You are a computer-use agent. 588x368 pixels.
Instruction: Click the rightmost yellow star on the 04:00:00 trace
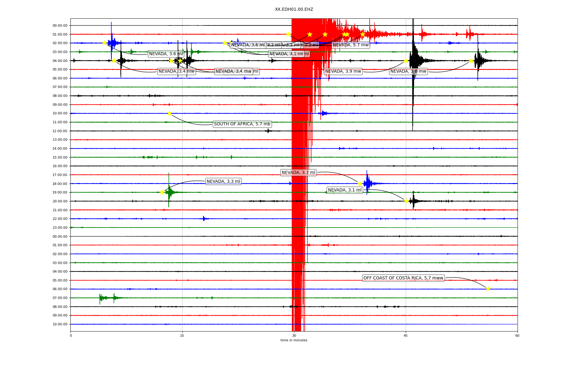pos(471,61)
